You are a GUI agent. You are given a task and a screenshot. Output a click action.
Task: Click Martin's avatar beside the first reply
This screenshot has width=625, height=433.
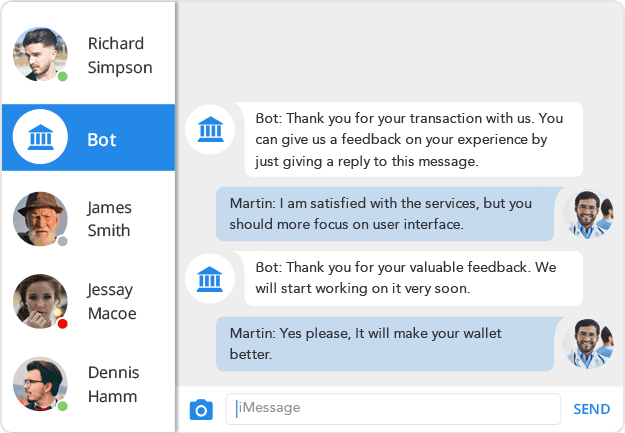pos(589,214)
